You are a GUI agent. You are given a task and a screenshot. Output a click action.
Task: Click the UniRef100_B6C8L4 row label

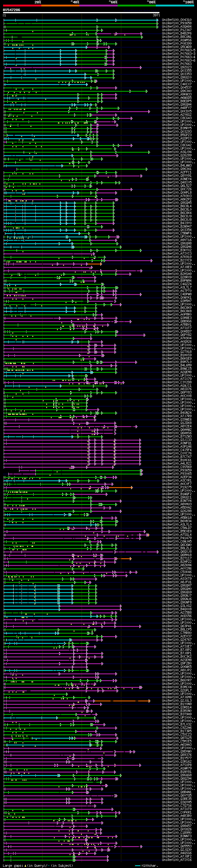click(x=177, y=206)
